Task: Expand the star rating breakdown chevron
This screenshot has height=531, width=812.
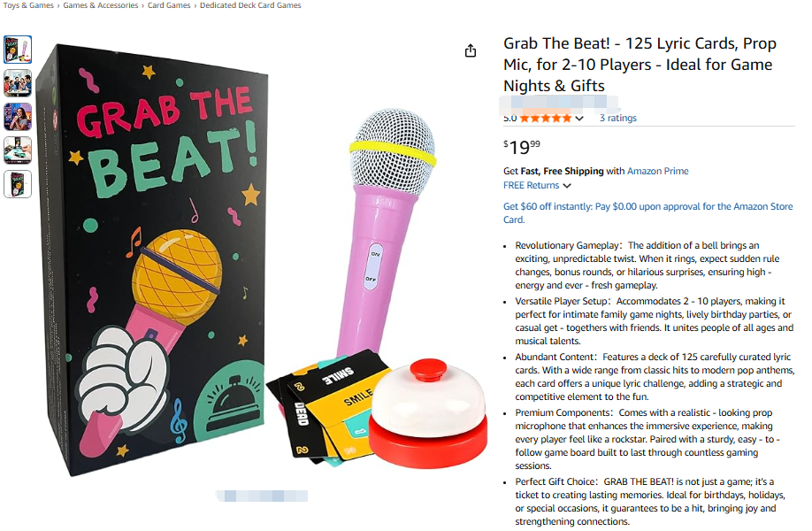Action: tap(579, 119)
